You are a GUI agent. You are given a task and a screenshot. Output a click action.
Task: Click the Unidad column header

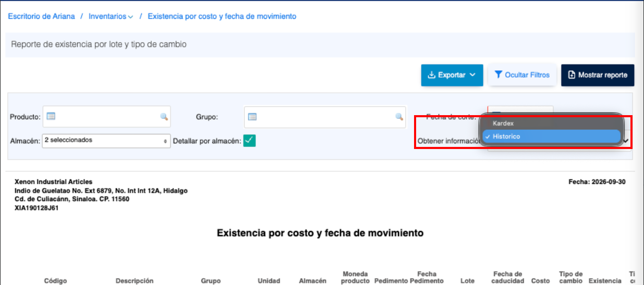click(269, 281)
